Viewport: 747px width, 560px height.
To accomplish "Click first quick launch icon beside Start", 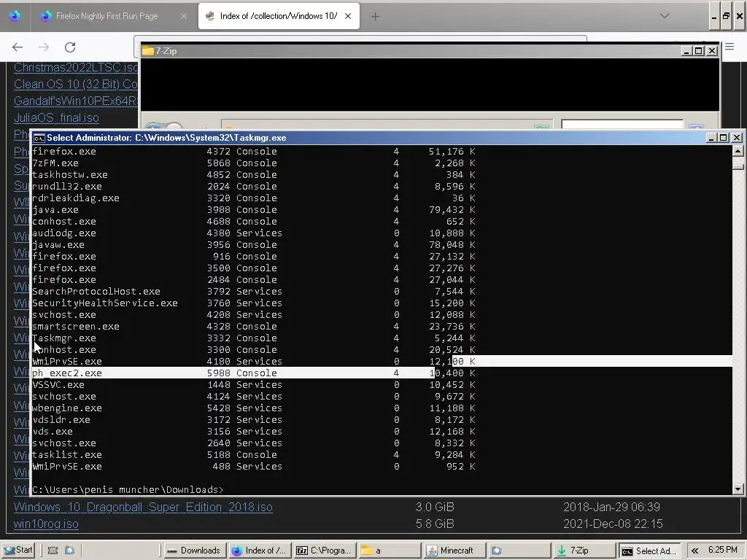I will [x=53, y=551].
